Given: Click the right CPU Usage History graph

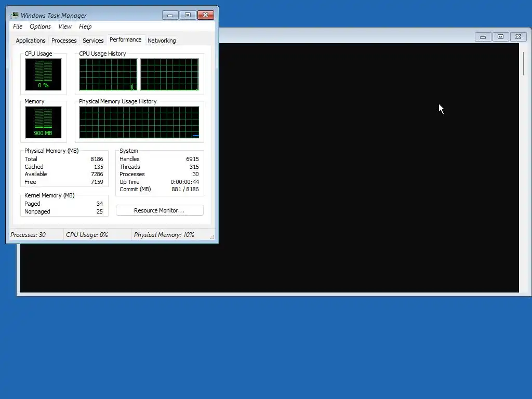Looking at the screenshot, I should point(170,75).
